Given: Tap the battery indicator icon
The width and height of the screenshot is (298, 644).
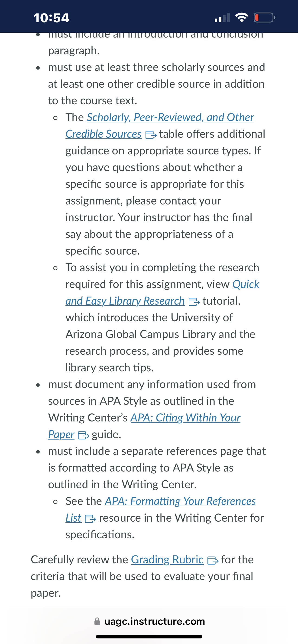Looking at the screenshot, I should (265, 17).
